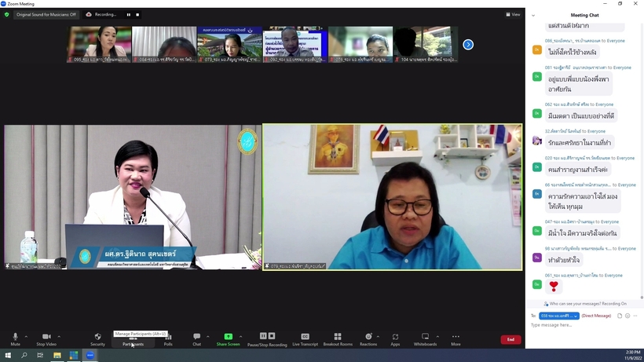Viewport: 644px width, 362px height.
Task: Click the left spotlighted speaker video
Action: [x=133, y=197]
